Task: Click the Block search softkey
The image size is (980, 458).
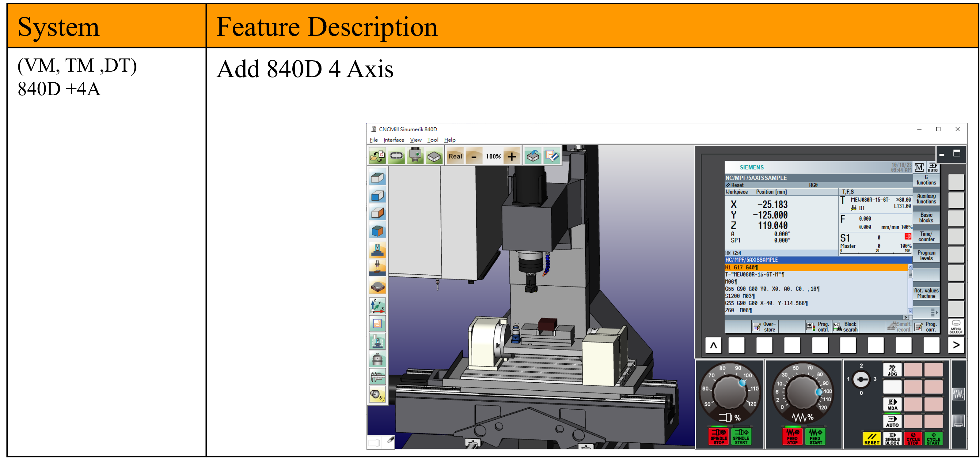Action: (x=846, y=327)
